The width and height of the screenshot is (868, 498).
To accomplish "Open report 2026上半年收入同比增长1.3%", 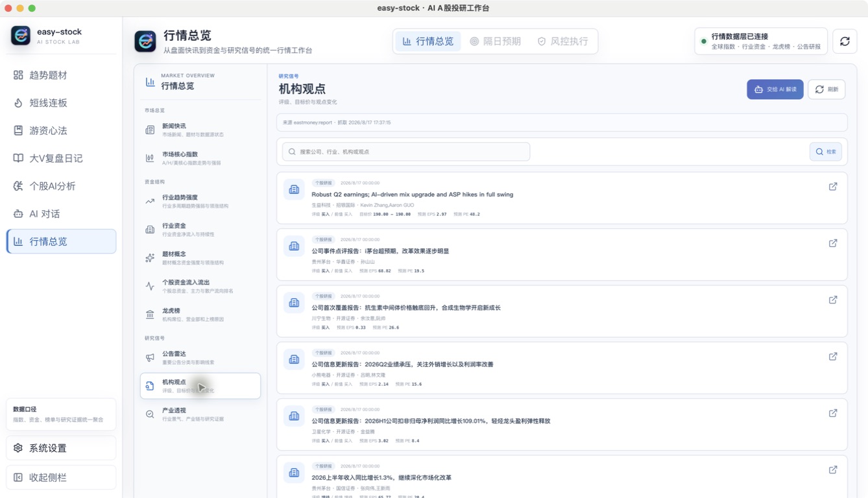I will [562, 477].
